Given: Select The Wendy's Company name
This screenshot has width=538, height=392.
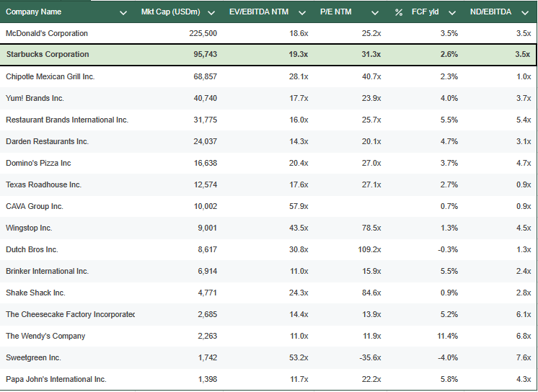Looking at the screenshot, I should [45, 336].
